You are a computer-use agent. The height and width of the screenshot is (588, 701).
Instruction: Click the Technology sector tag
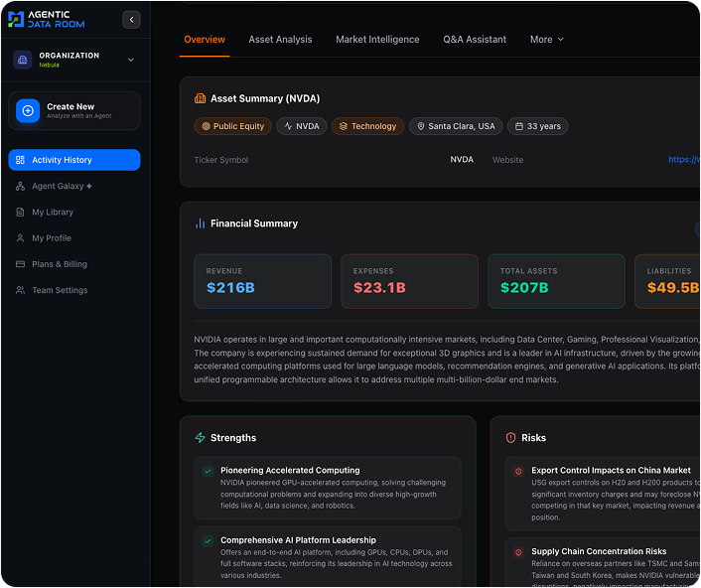point(368,126)
